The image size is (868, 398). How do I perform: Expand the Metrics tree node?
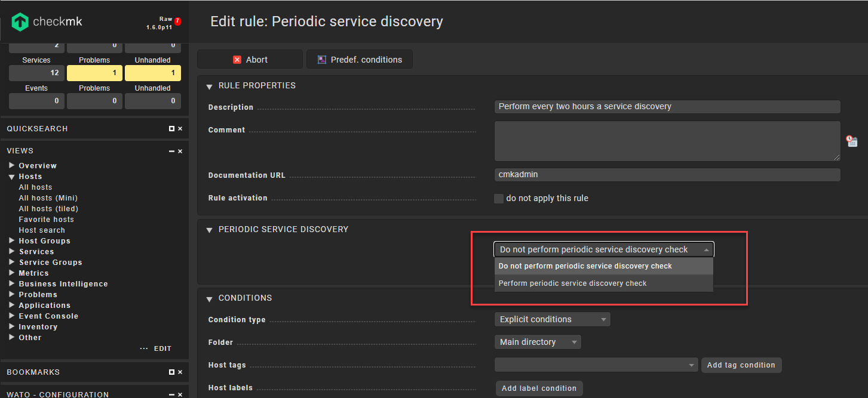pyautogui.click(x=11, y=273)
